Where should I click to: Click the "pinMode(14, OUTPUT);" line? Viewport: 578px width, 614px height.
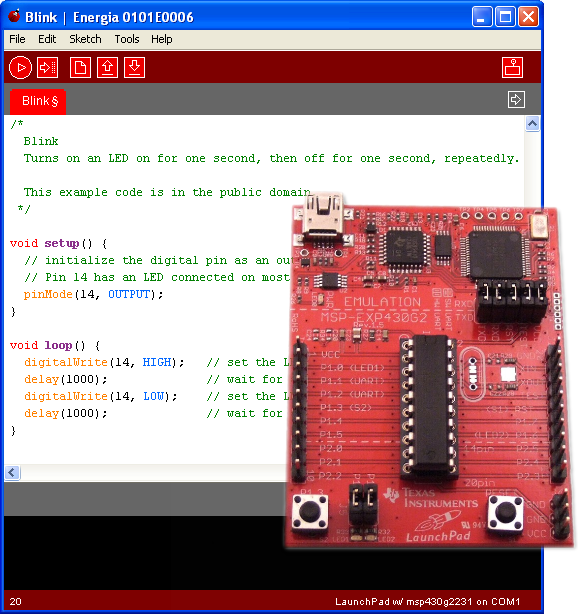[93, 294]
